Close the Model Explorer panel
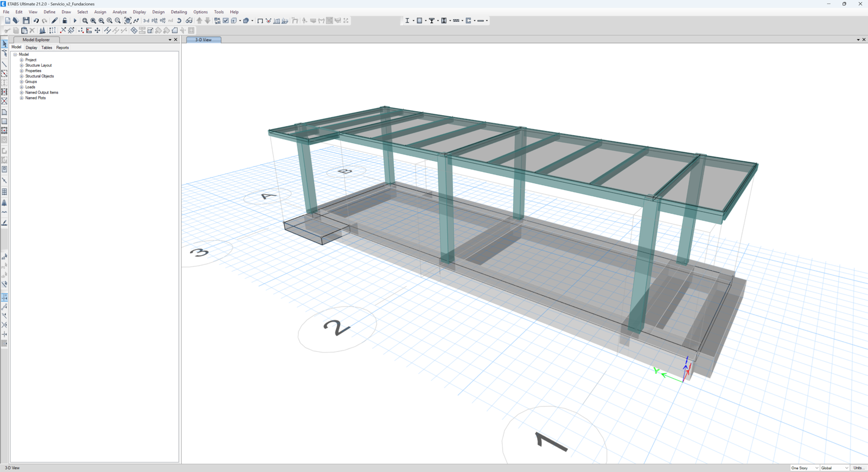 click(176, 40)
